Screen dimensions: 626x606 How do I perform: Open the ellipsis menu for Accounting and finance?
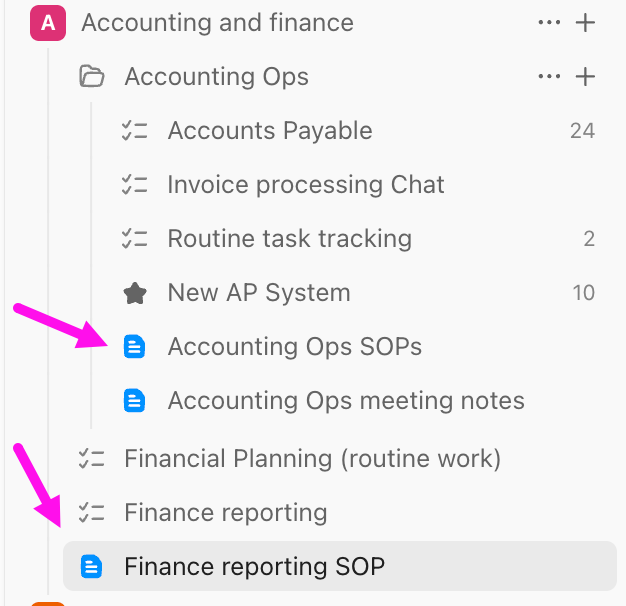(549, 22)
